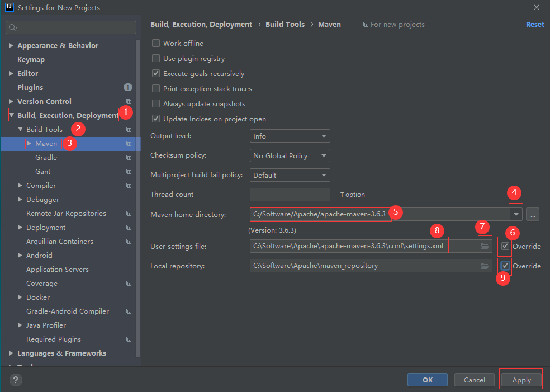Toggle Always update snapshots checkbox

(x=156, y=104)
